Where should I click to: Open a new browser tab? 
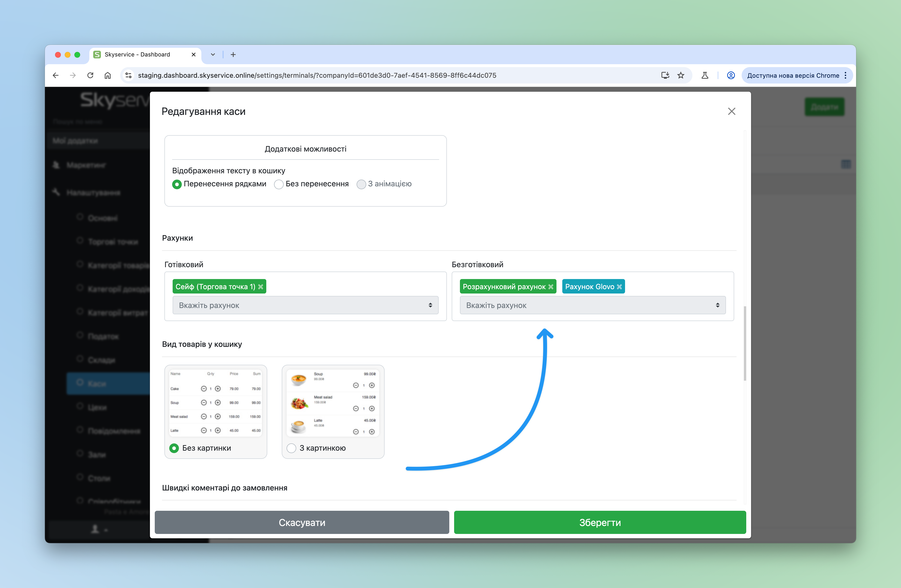233,55
